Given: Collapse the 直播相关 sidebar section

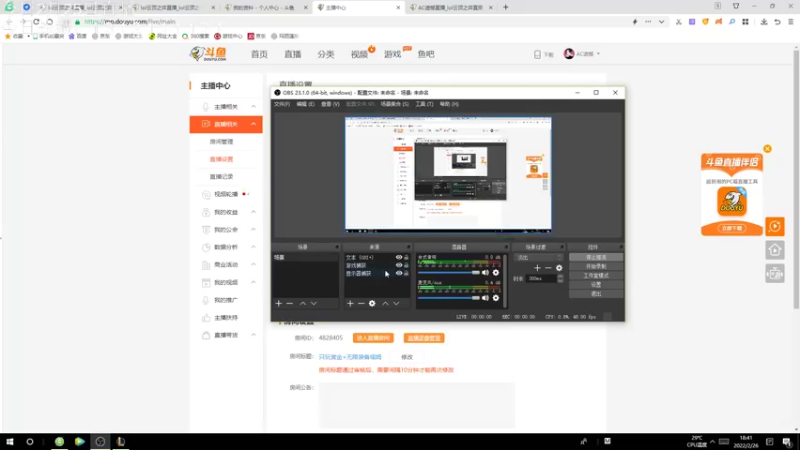Looking at the screenshot, I should point(254,124).
